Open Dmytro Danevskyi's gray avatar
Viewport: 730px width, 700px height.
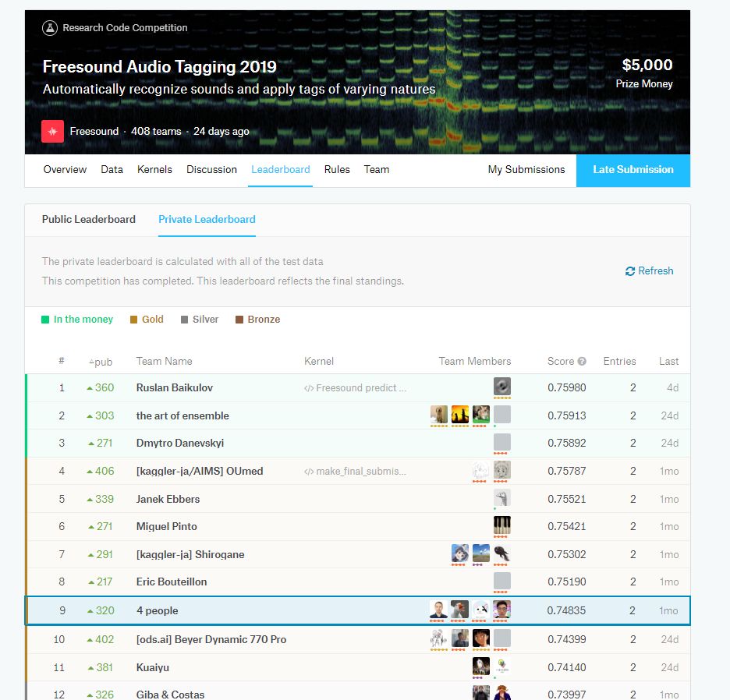[502, 442]
